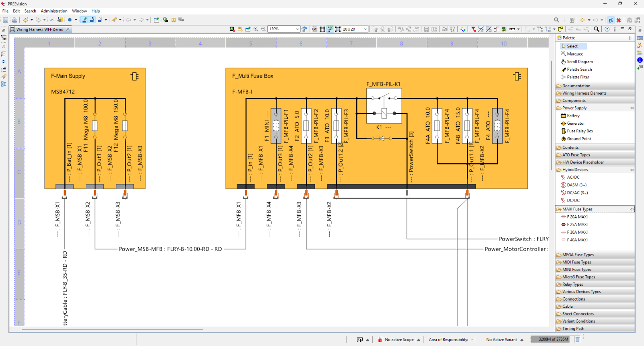This screenshot has height=346, width=644.
Task: Pick the Generator icon in palette
Action: [x=563, y=124]
